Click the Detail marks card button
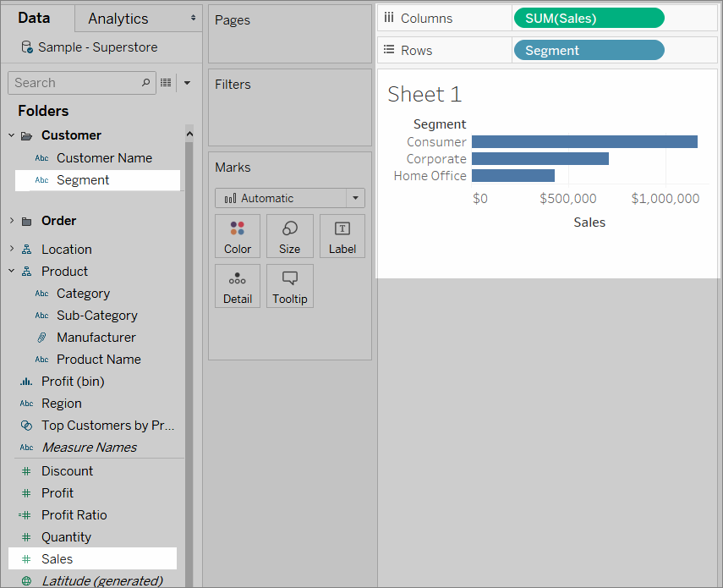The width and height of the screenshot is (723, 588). click(238, 286)
